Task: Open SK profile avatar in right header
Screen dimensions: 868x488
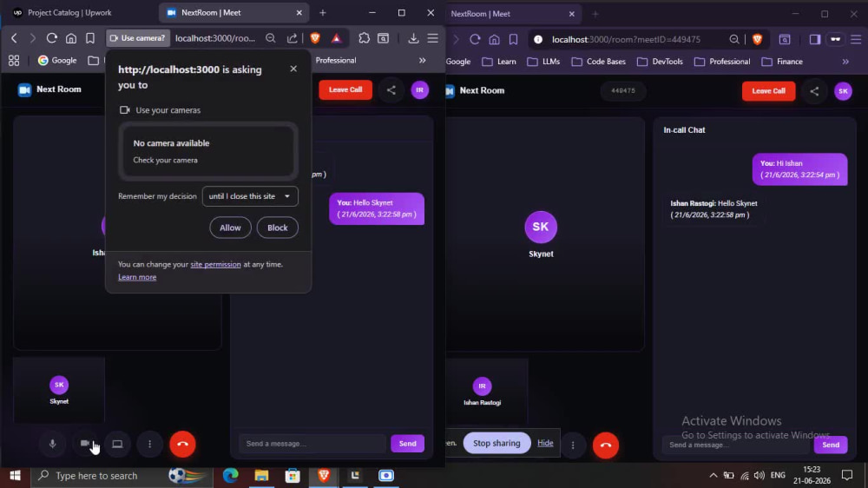Action: (843, 91)
